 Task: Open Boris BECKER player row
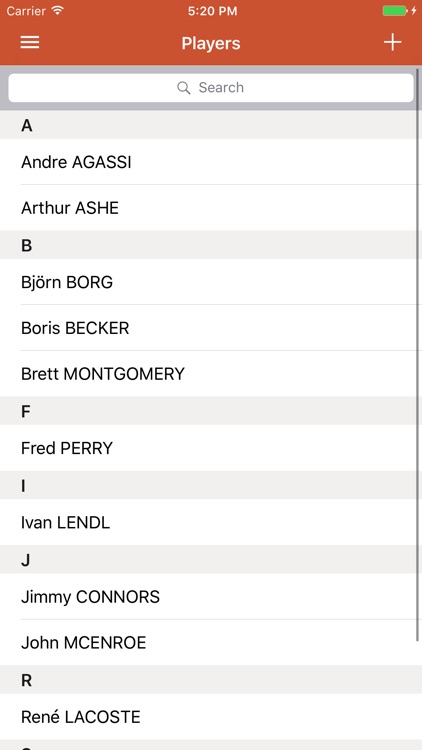(211, 328)
